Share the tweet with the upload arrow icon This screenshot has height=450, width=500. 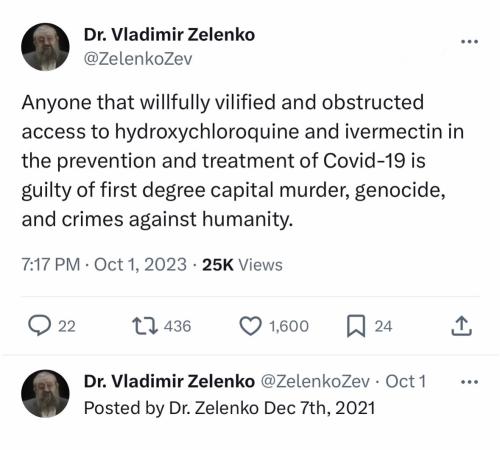pyautogui.click(x=462, y=326)
